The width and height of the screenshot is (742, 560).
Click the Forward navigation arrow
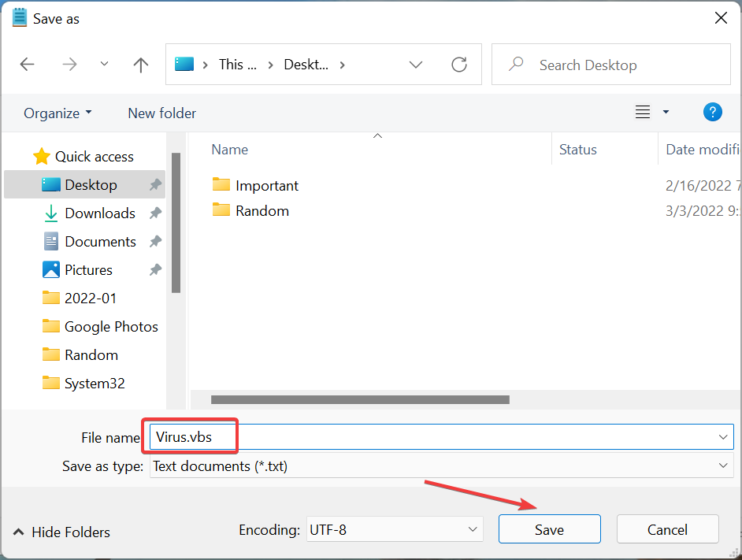tap(69, 65)
